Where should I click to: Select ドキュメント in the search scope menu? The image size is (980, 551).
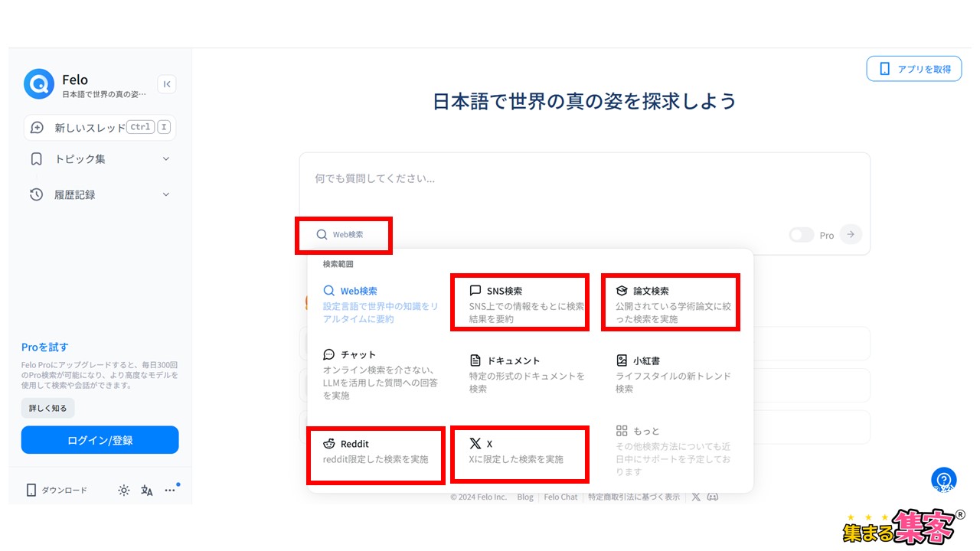[527, 374]
